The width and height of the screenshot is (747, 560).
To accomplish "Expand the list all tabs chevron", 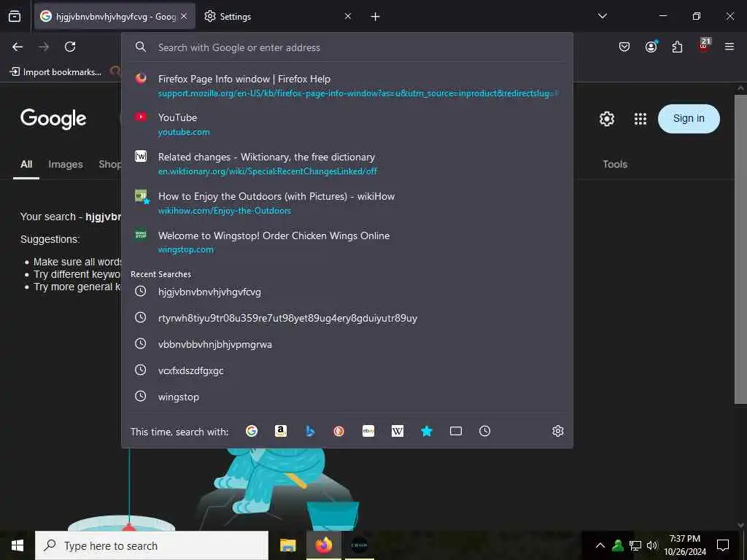I will (602, 16).
